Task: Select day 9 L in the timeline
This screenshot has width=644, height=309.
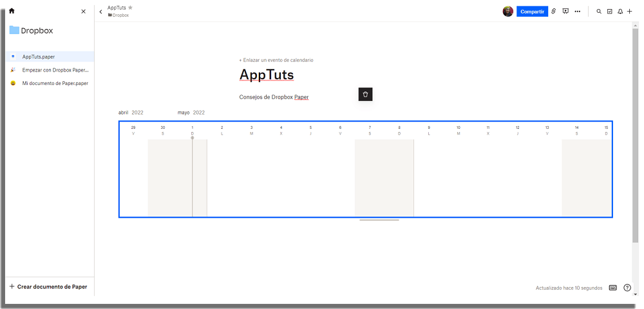Action: point(429,131)
